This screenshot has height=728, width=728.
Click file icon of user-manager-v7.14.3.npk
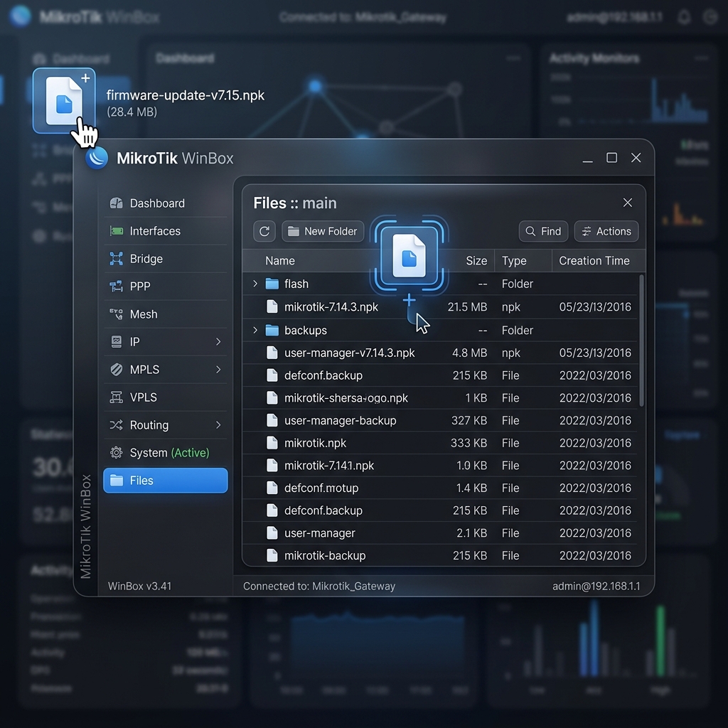pyautogui.click(x=272, y=353)
